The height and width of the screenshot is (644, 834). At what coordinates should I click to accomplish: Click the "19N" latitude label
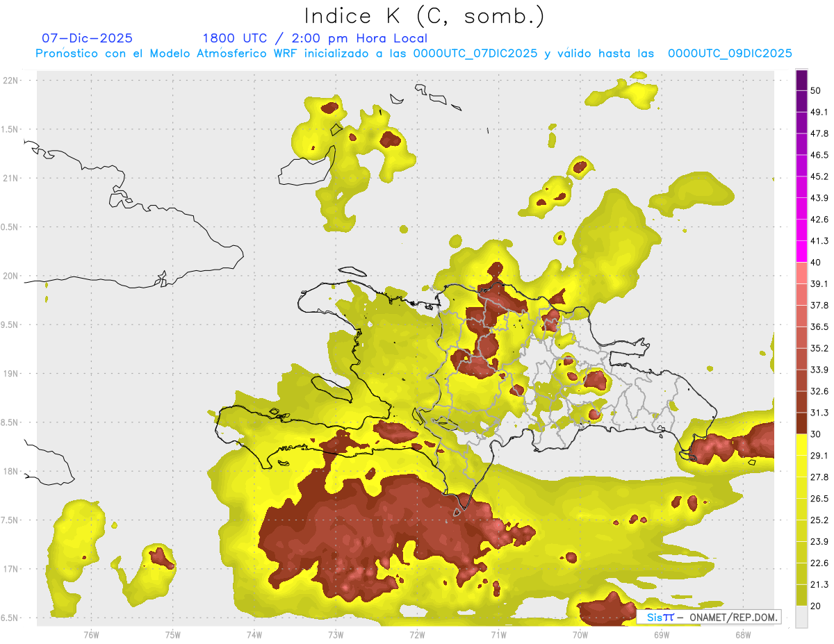point(11,373)
